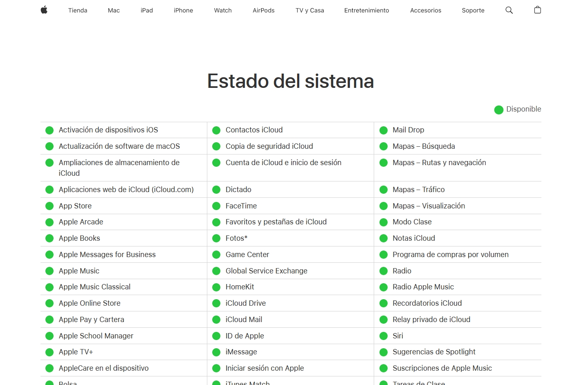
Task: Open the iPhone menu
Action: [183, 10]
